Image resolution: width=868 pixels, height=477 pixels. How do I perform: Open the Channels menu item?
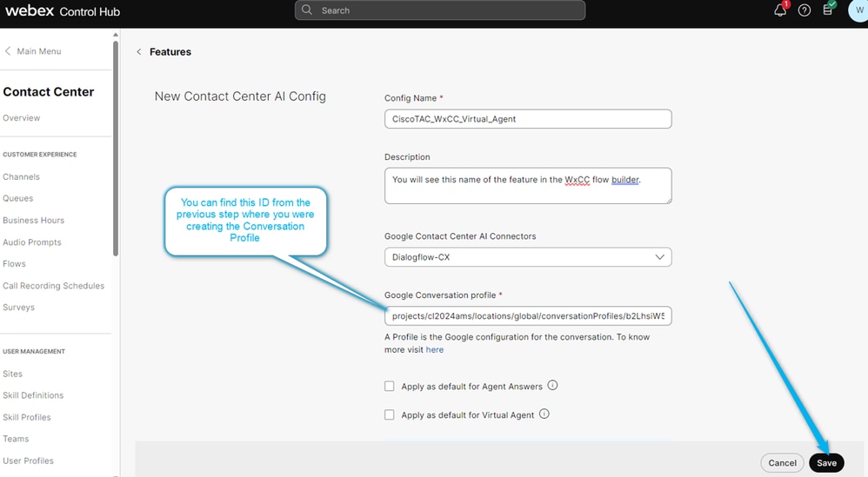coord(21,177)
